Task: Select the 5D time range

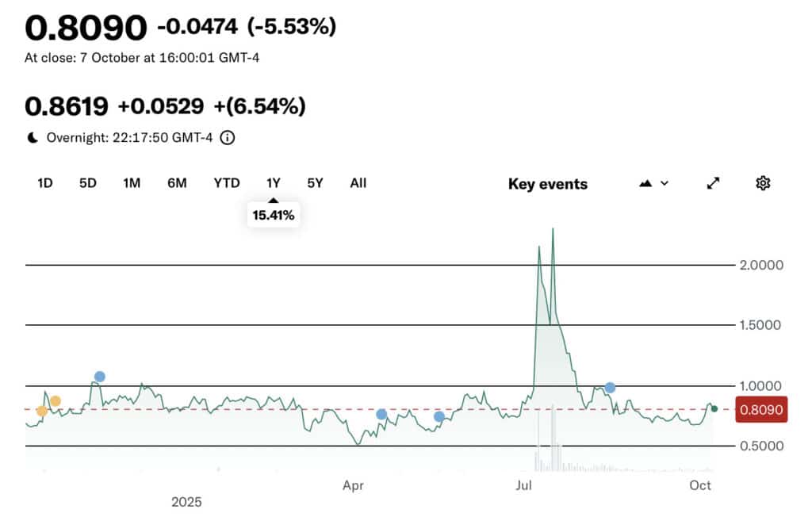Action: point(87,183)
